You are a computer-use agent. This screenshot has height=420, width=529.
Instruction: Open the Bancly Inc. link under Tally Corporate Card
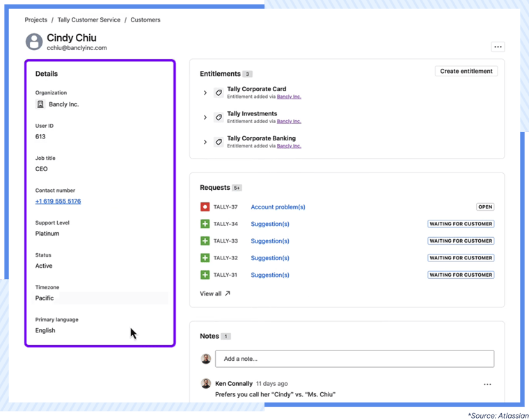point(289,97)
